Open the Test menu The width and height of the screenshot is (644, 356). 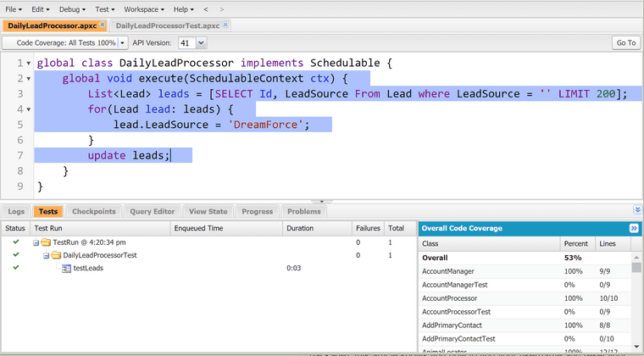click(x=105, y=9)
